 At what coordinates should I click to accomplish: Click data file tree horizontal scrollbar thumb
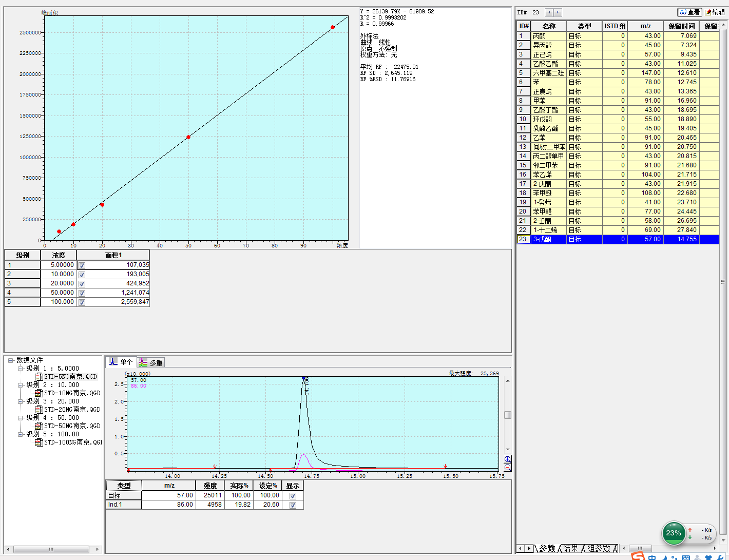tap(51, 549)
